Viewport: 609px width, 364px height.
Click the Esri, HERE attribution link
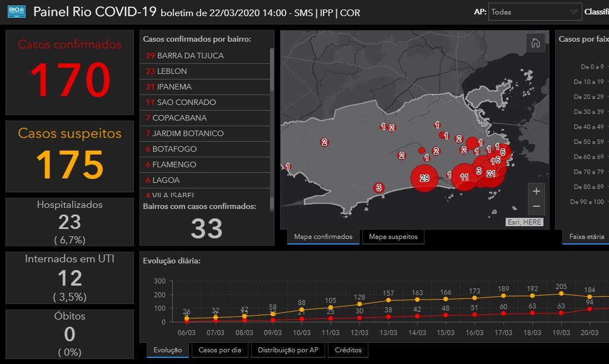coord(524,222)
